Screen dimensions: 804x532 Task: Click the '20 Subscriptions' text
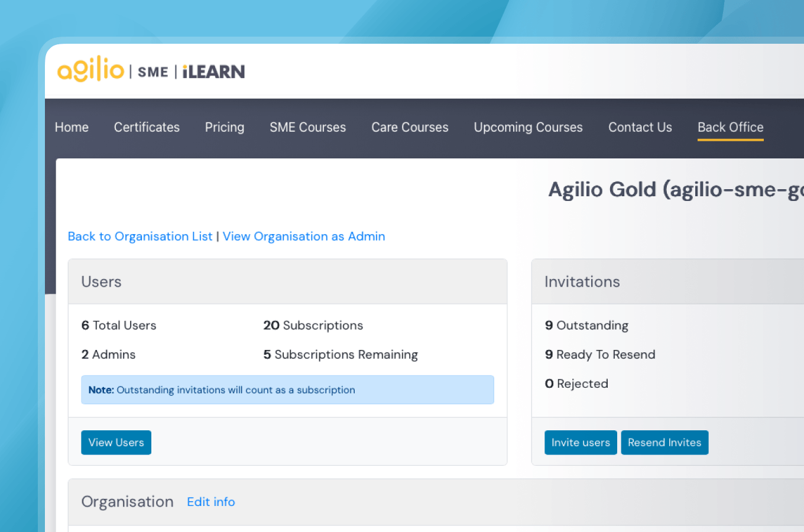click(313, 325)
